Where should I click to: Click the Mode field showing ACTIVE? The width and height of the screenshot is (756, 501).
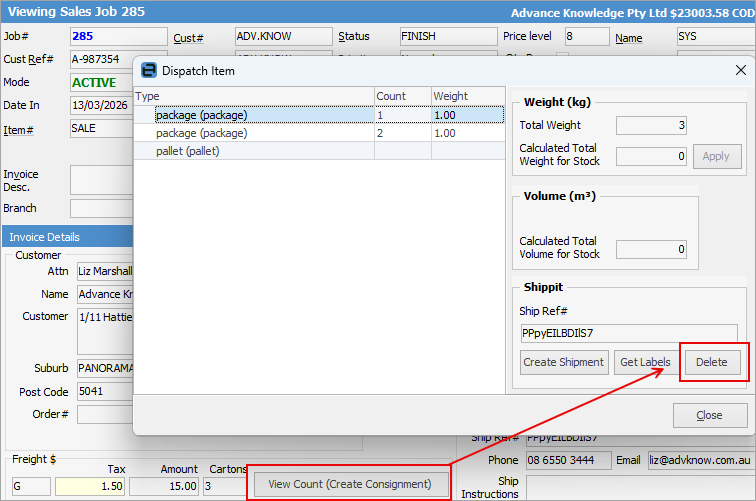pyautogui.click(x=102, y=82)
